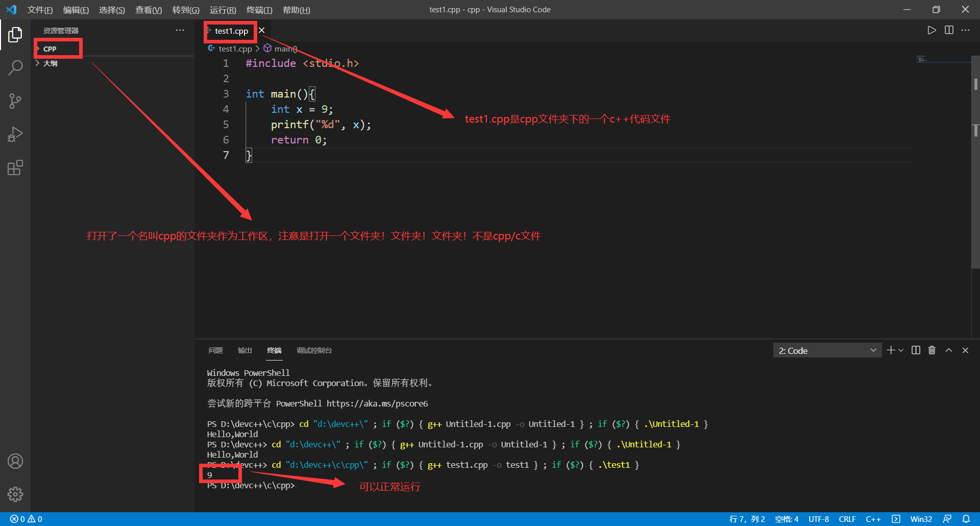Open the Extensions view

coord(15,168)
